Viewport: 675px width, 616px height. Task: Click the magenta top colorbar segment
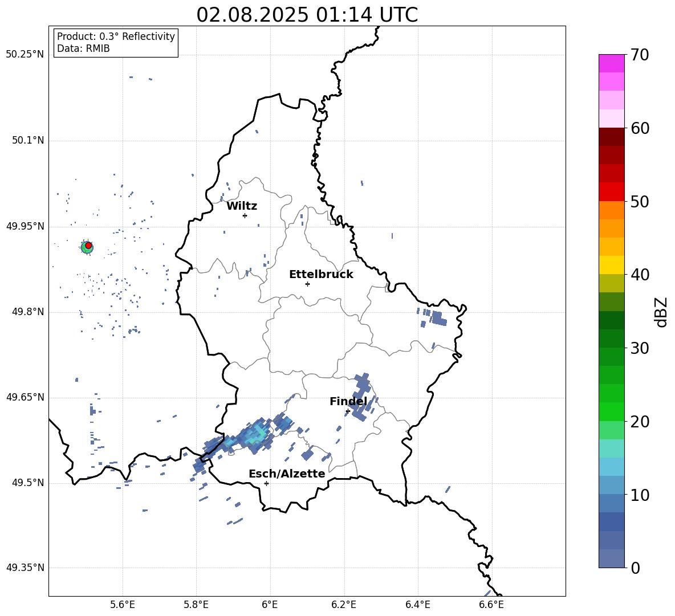(x=611, y=63)
